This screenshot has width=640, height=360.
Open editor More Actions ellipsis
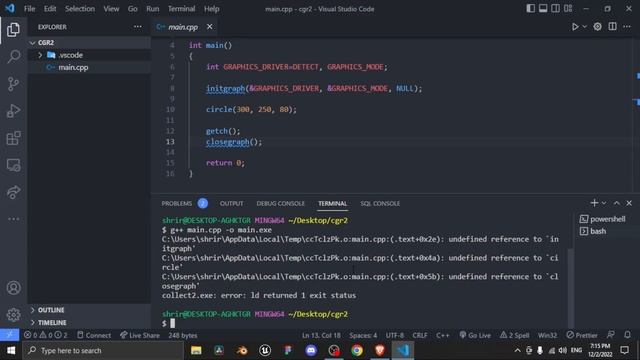[x=627, y=27]
